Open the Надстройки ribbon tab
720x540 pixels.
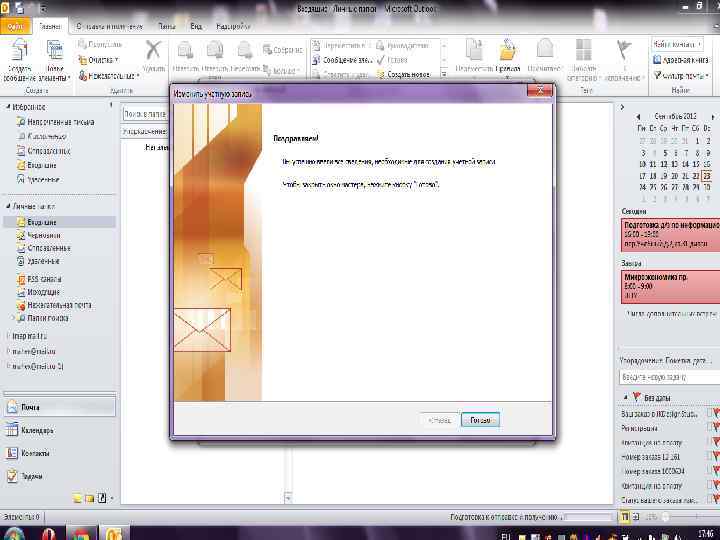pyautogui.click(x=233, y=27)
